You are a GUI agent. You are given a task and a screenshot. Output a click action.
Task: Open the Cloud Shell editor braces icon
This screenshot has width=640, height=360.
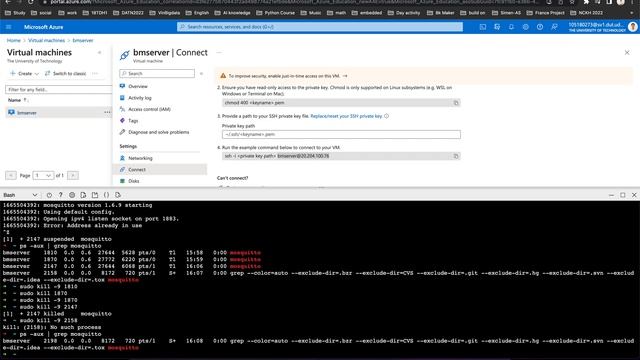tap(106, 195)
